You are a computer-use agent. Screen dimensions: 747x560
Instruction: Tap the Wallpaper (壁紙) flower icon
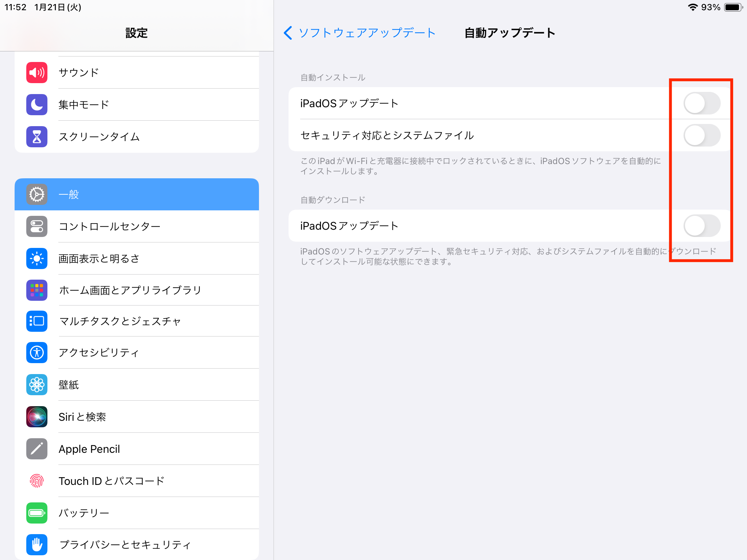37,385
